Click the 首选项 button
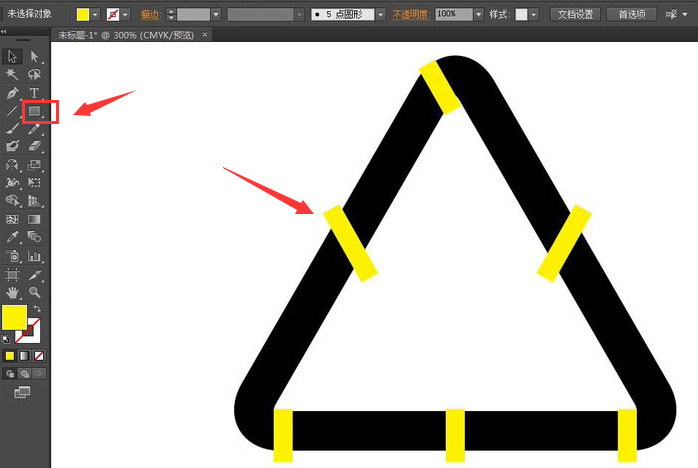The width and height of the screenshot is (698, 468). pos(632,15)
